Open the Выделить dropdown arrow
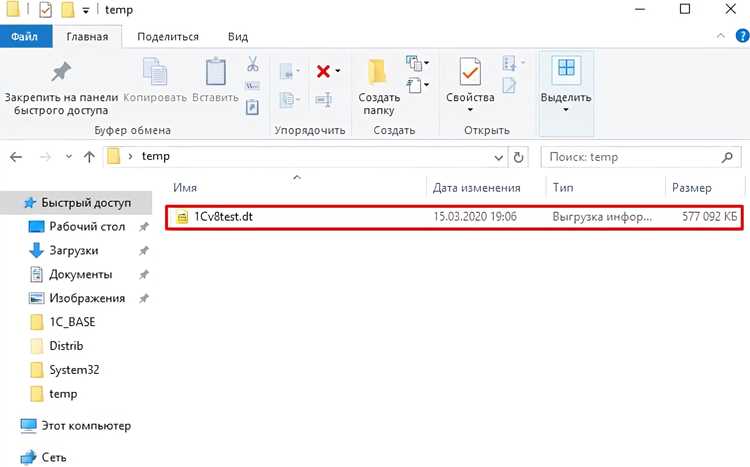The image size is (750, 467). pos(566,110)
